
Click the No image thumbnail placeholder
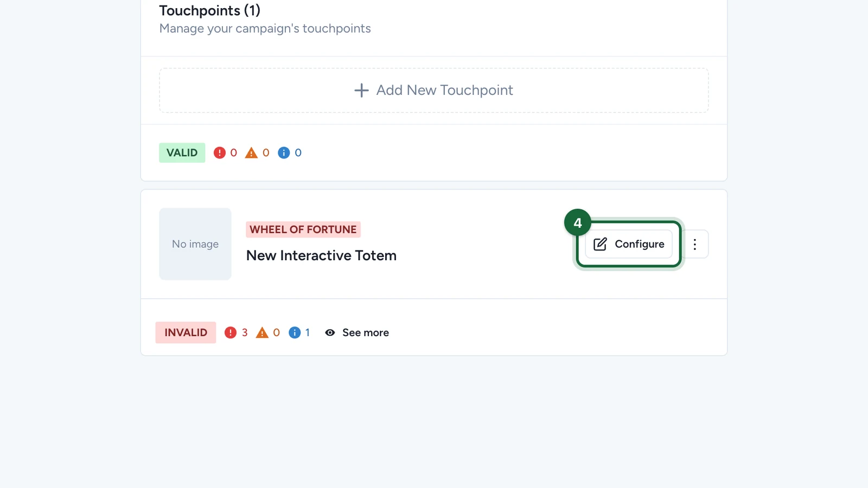[195, 244]
